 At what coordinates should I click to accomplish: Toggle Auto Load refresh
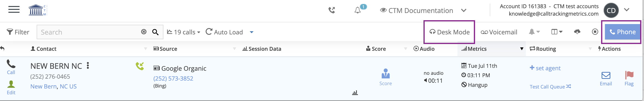click(x=224, y=32)
